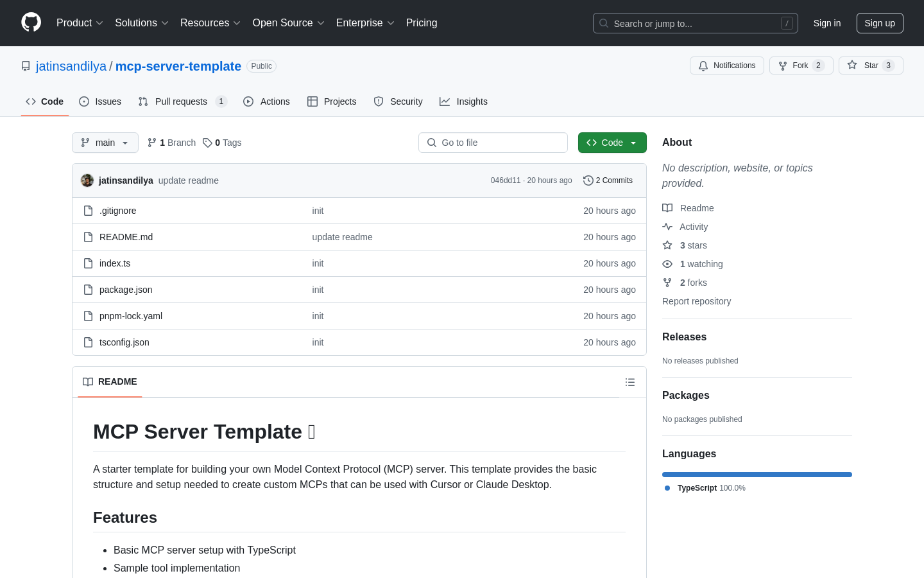Click the Report repository link
The height and width of the screenshot is (578, 924).
(696, 301)
